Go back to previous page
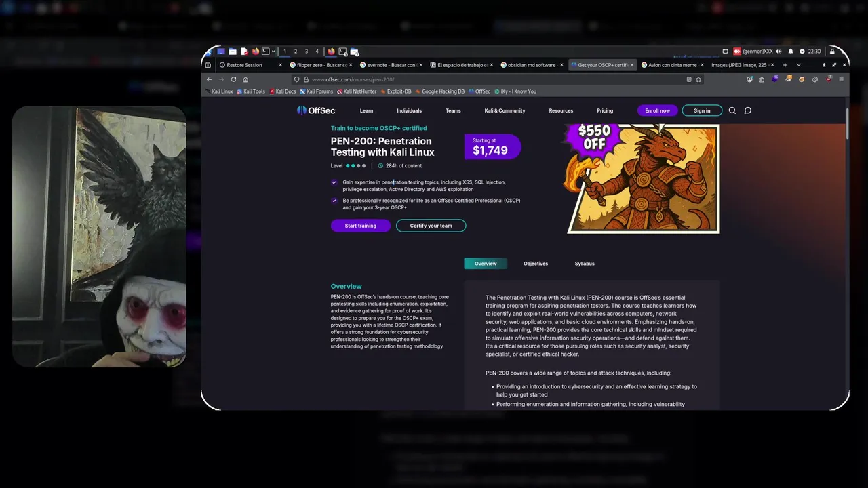The image size is (868, 488). pyautogui.click(x=209, y=79)
